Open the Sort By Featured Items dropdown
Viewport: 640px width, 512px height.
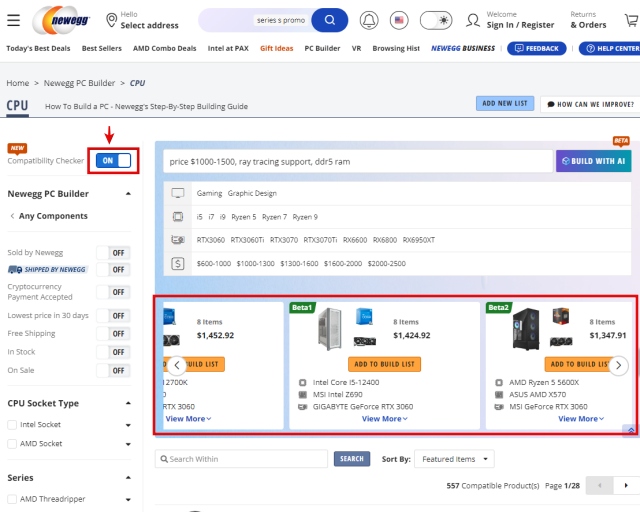click(x=454, y=459)
